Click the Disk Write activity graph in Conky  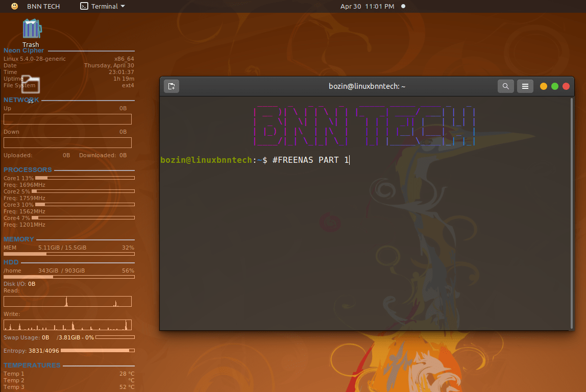click(67, 325)
